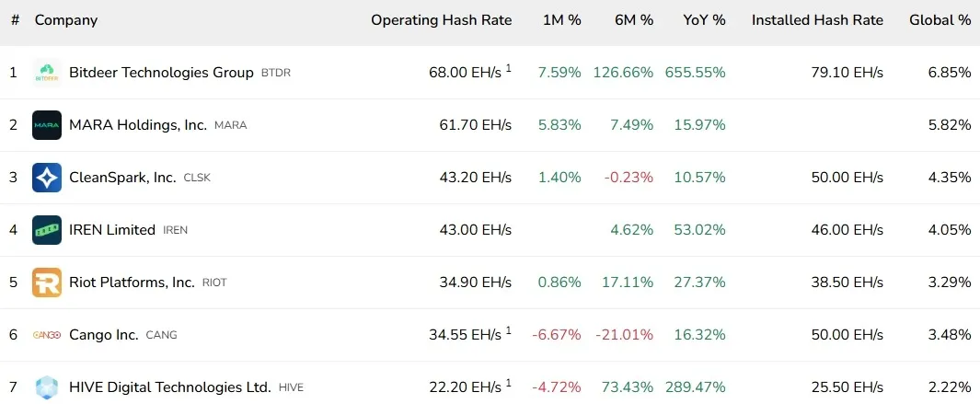This screenshot has width=980, height=404.
Task: Open Bitdeer Technologies Group company link
Action: pyautogui.click(x=161, y=73)
